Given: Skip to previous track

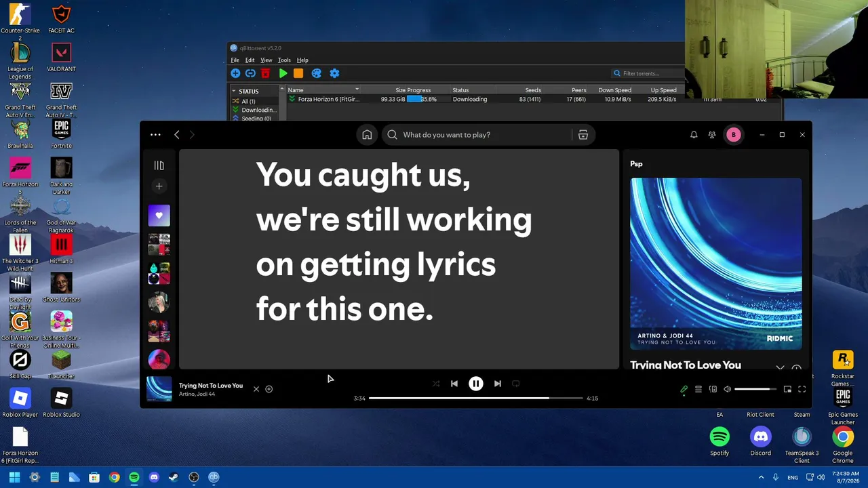Looking at the screenshot, I should tap(454, 384).
